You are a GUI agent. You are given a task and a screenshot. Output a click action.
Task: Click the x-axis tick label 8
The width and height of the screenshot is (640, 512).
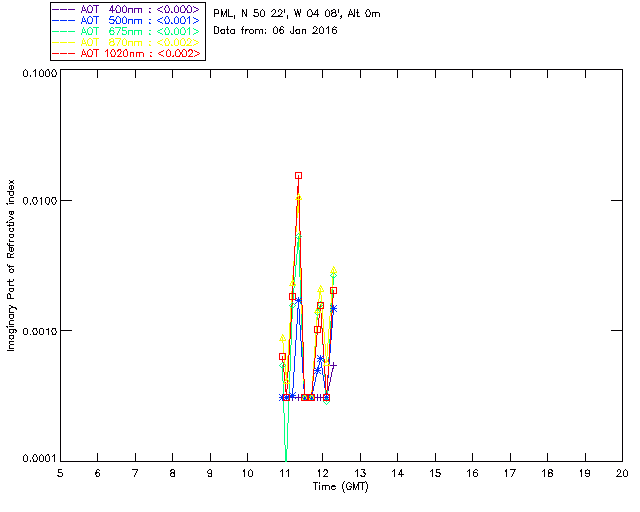173,473
